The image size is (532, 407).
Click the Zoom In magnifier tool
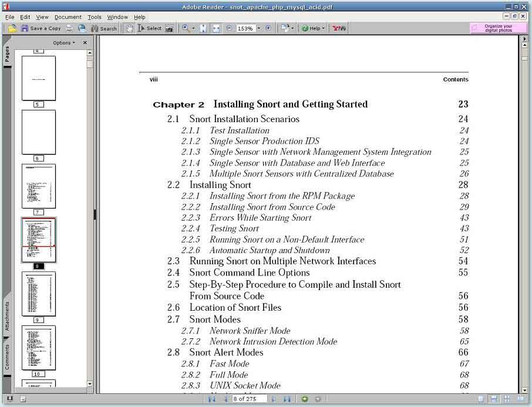point(186,28)
